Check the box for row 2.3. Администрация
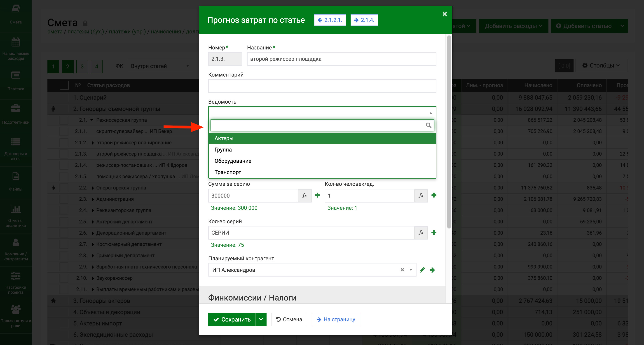This screenshot has height=345, width=644. (64, 199)
